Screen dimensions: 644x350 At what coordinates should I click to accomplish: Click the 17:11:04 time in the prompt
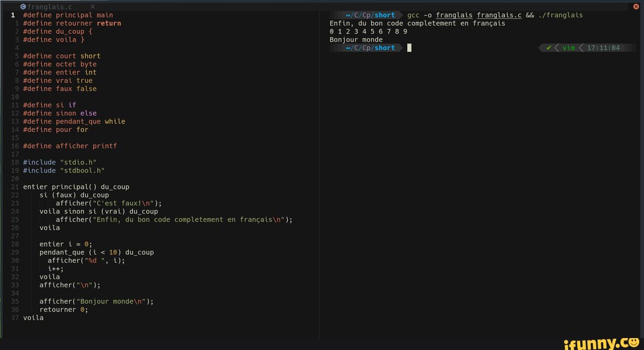(603, 48)
